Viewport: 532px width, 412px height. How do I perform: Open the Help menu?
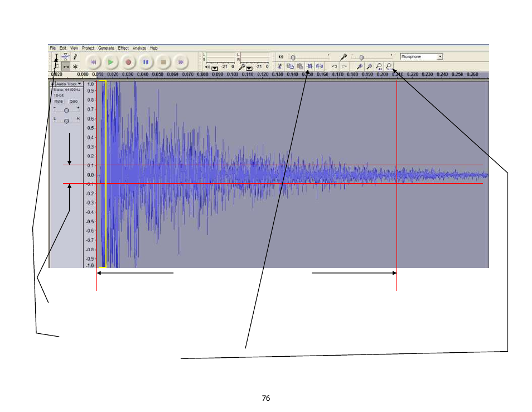point(154,48)
